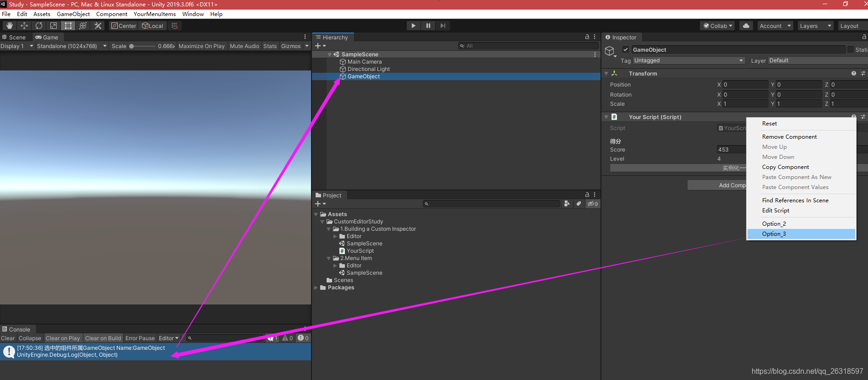Pause the game playback

pyautogui.click(x=428, y=26)
